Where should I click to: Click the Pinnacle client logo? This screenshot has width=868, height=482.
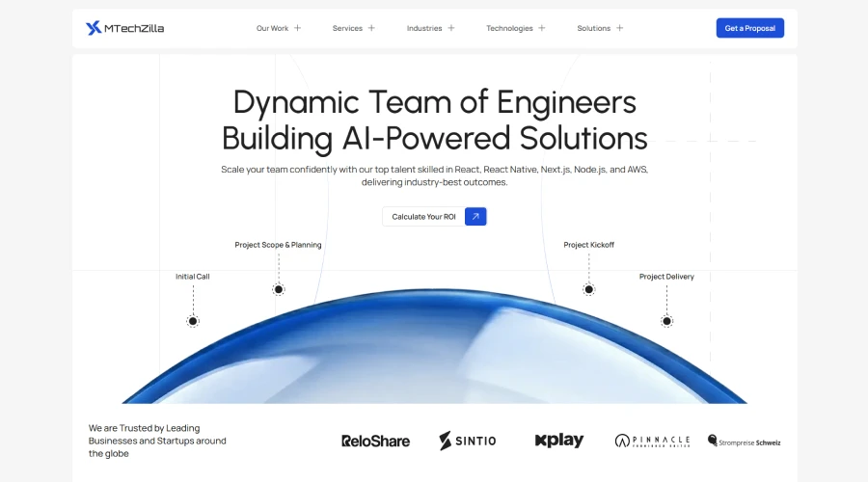652,441
